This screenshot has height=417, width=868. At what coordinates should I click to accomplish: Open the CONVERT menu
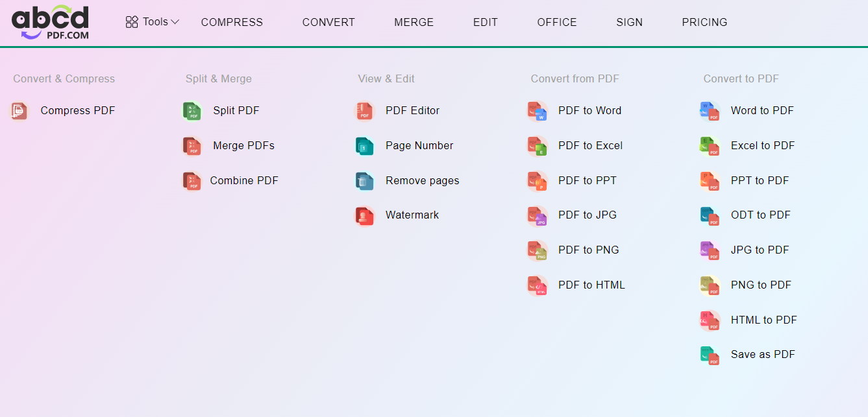coord(329,22)
